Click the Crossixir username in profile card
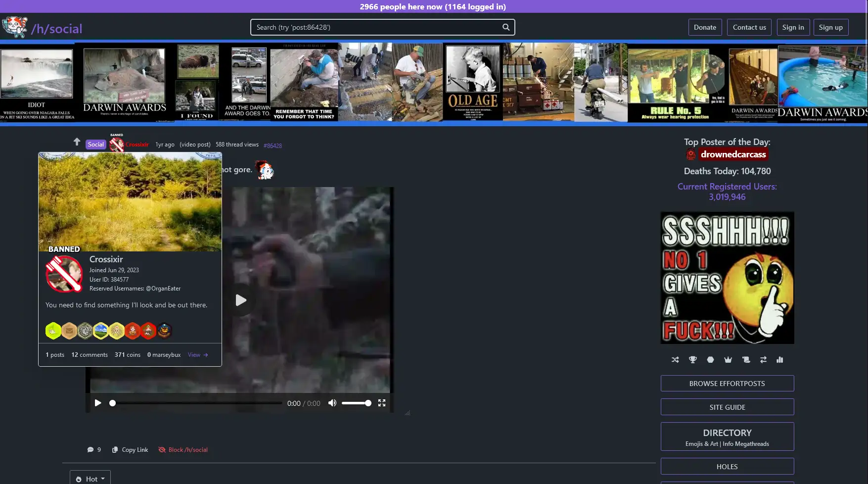The image size is (868, 484). tap(106, 259)
